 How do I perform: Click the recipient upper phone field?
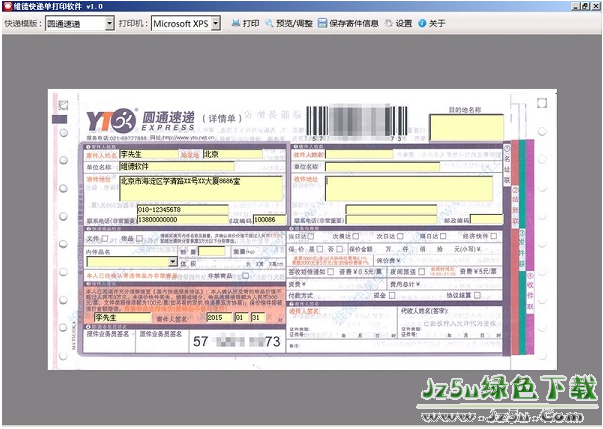[391, 210]
